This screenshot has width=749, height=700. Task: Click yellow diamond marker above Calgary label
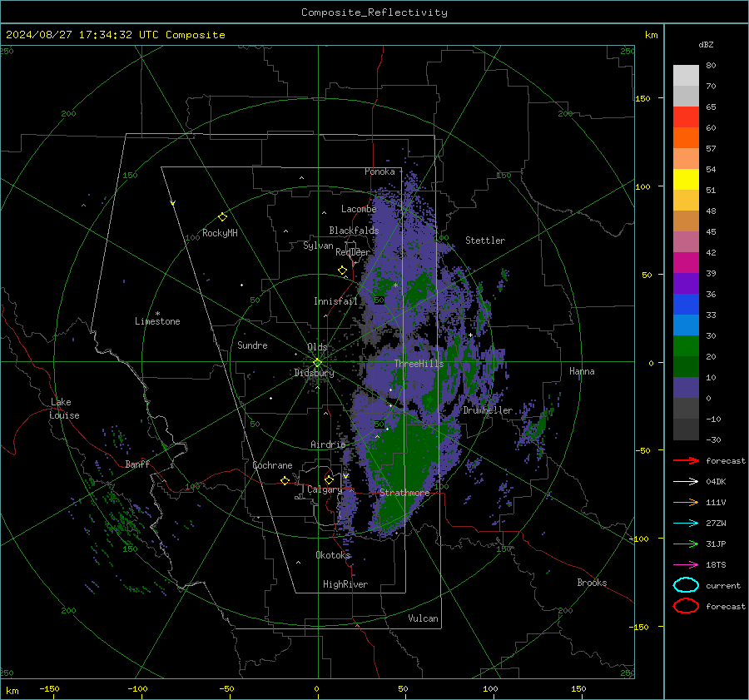click(x=329, y=479)
